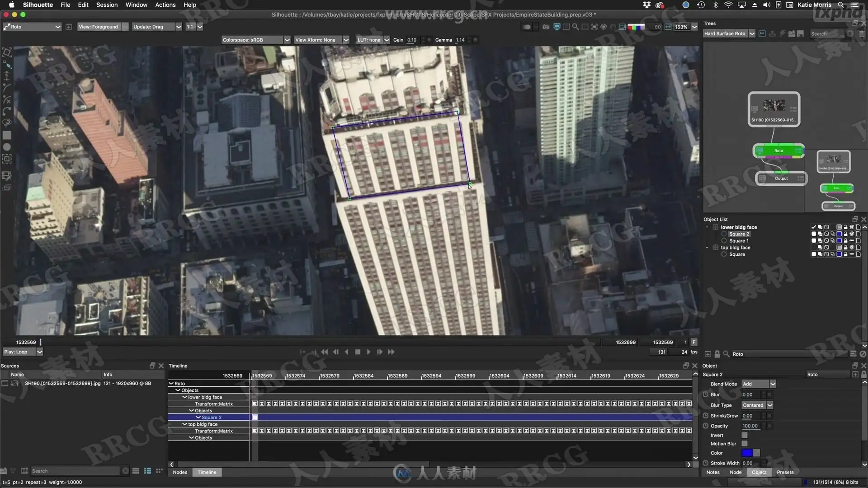Choose the Square shape tool

[x=7, y=135]
